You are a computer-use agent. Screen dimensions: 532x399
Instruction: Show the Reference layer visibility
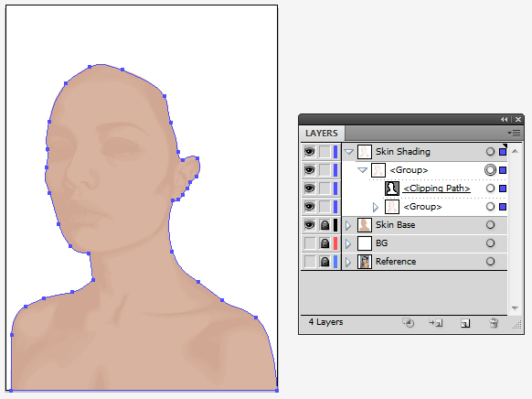[310, 262]
